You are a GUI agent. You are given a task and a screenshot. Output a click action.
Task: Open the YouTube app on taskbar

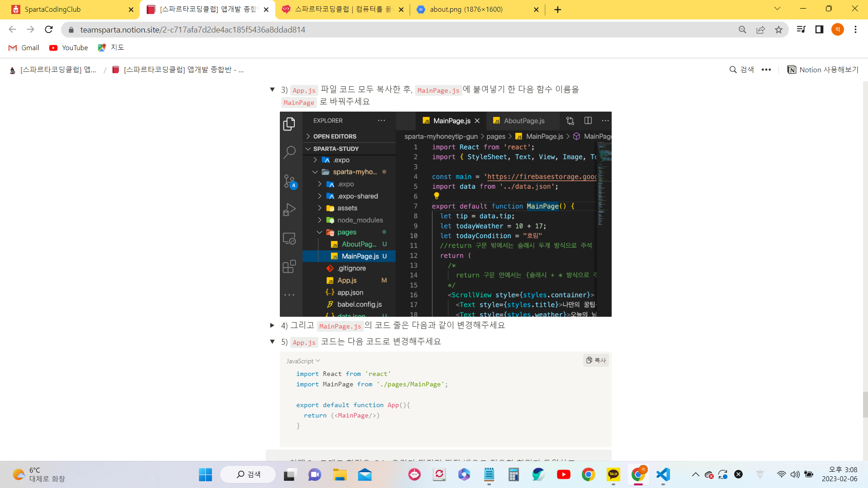[x=563, y=474]
